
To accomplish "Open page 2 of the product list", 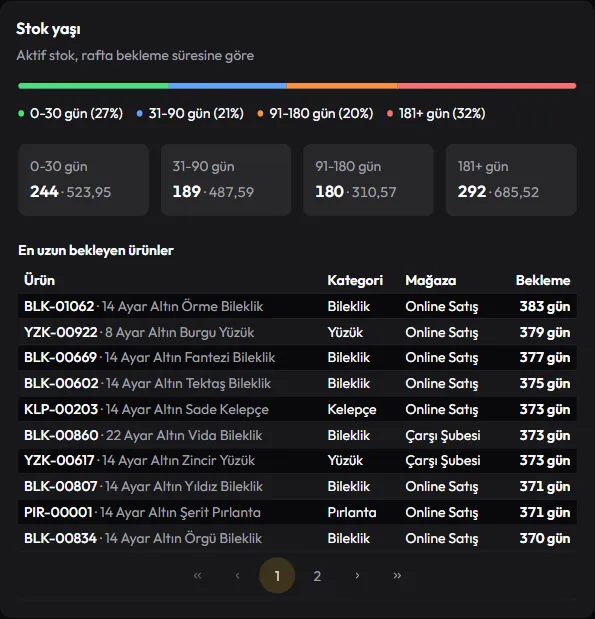I will 317,576.
